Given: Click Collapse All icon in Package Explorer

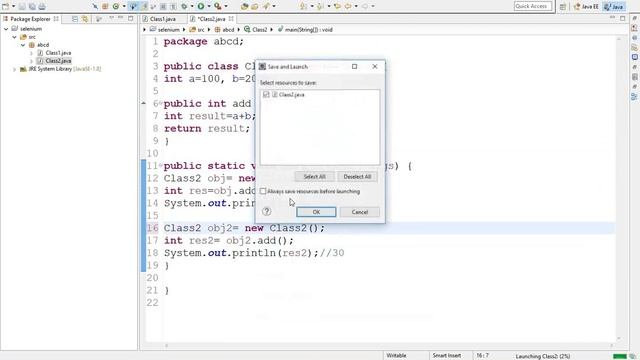Looking at the screenshot, I should [75, 19].
